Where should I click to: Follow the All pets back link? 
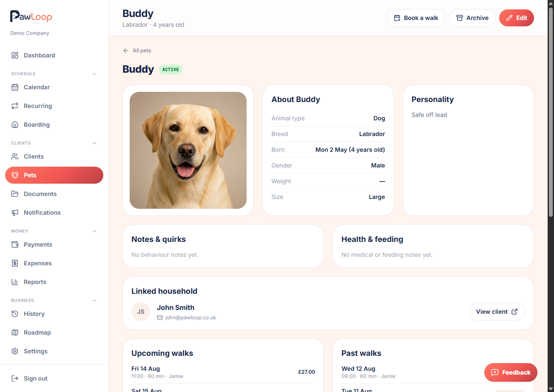click(137, 51)
